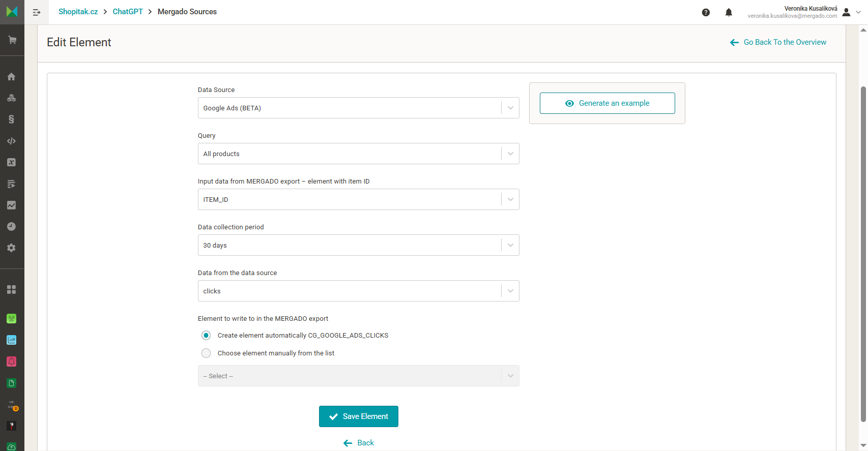Click the 'Edit Element' heading
The image size is (868, 451).
[x=79, y=42]
